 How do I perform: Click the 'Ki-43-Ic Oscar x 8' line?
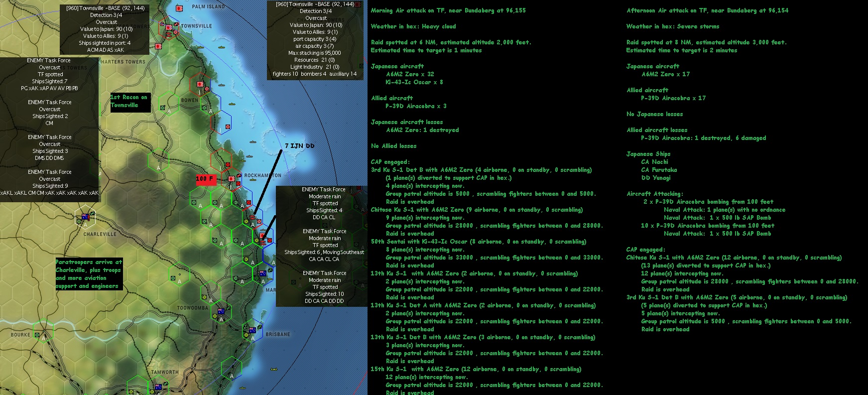coord(414,82)
